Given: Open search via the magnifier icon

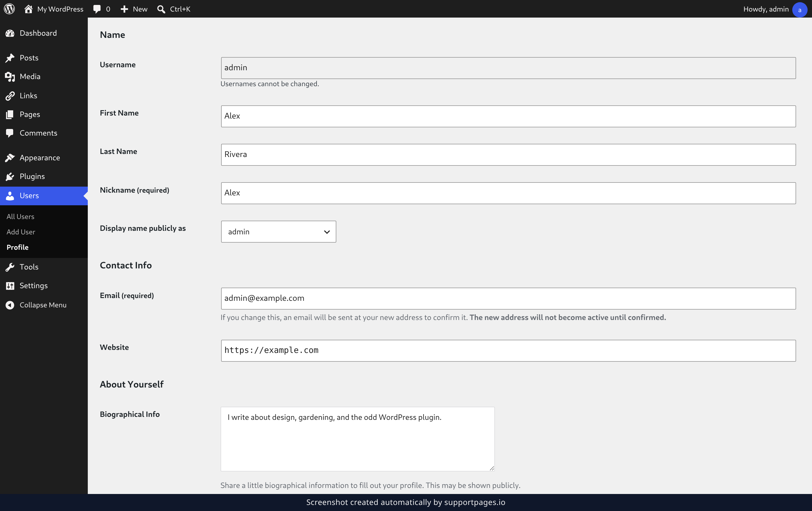Looking at the screenshot, I should [x=161, y=9].
